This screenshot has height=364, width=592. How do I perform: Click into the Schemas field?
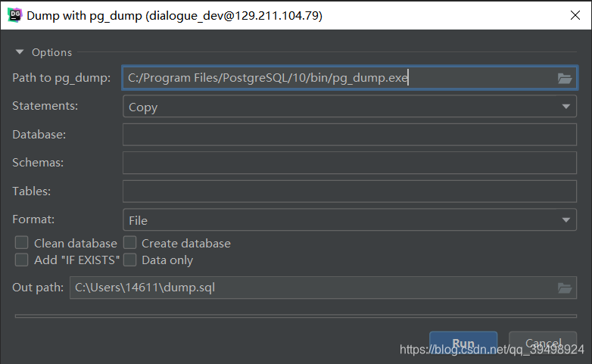point(350,163)
